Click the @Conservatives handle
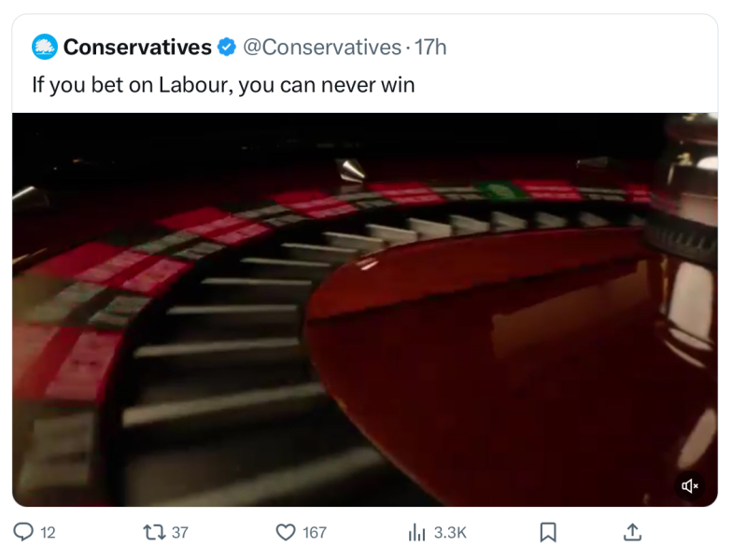 coord(322,47)
